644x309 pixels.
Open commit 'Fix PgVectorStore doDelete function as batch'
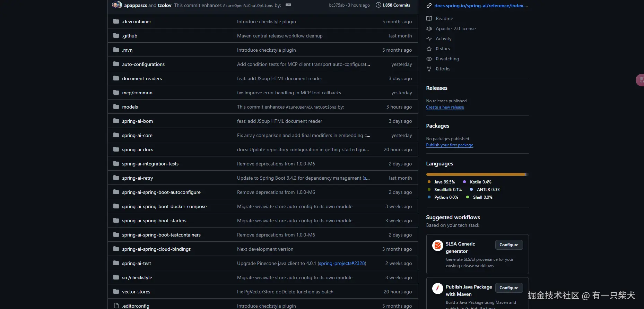point(285,292)
